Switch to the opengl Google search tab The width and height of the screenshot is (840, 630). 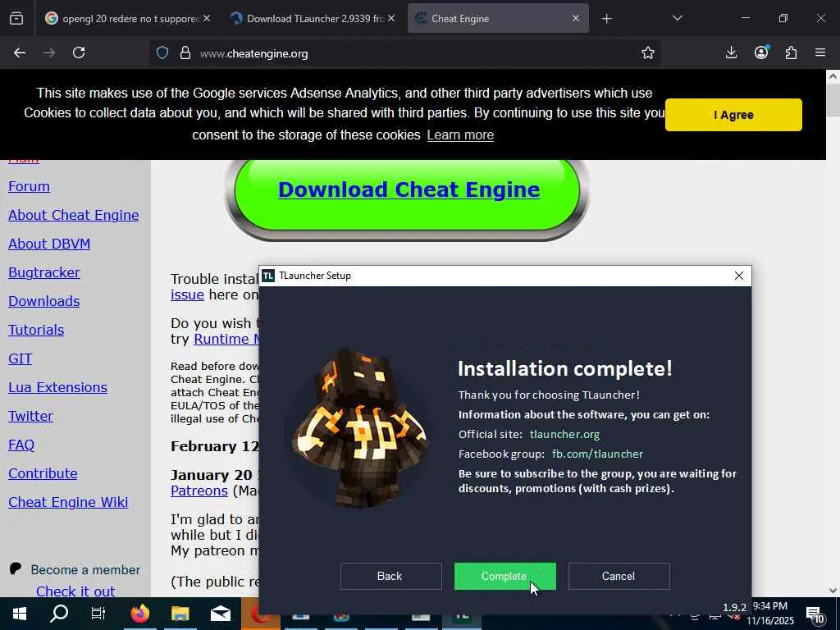pos(129,19)
